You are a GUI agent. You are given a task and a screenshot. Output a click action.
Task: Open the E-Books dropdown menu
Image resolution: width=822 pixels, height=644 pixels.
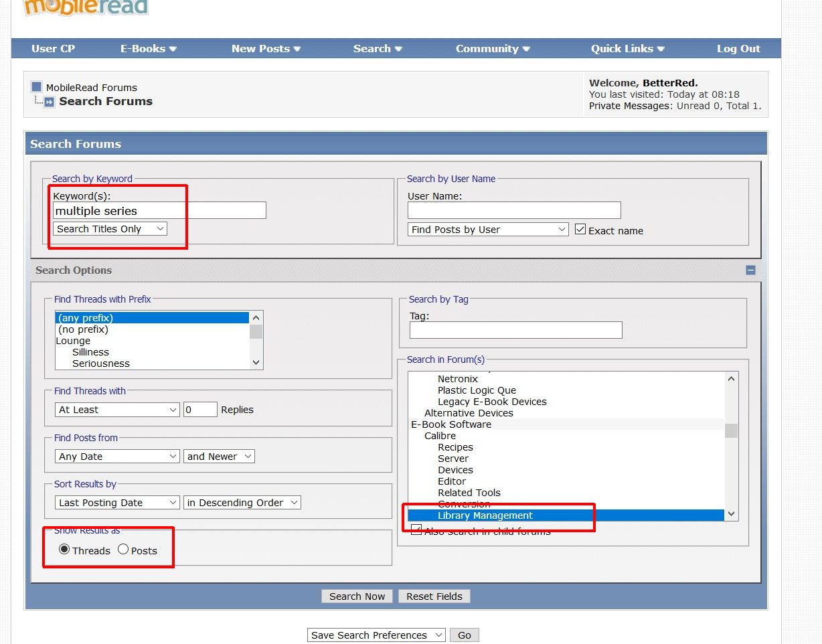click(149, 49)
